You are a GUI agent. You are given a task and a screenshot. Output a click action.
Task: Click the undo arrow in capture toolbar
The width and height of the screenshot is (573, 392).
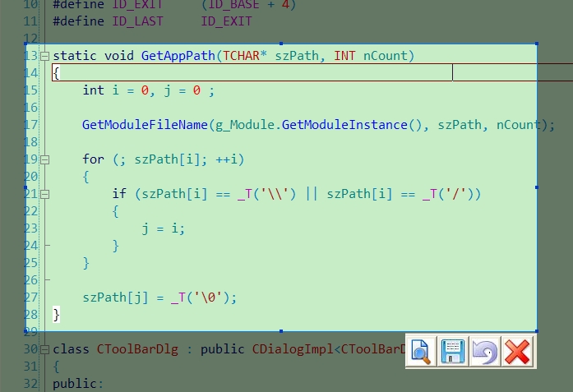pyautogui.click(x=484, y=352)
